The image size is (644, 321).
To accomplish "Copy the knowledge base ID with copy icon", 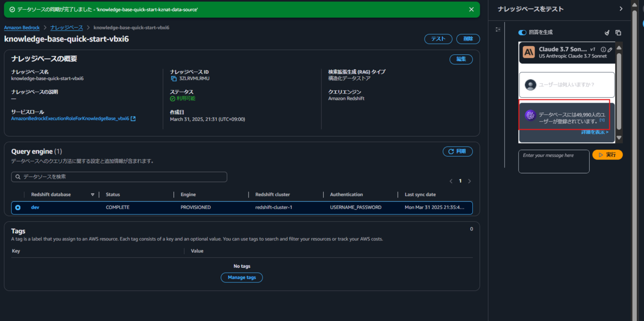I will (173, 78).
